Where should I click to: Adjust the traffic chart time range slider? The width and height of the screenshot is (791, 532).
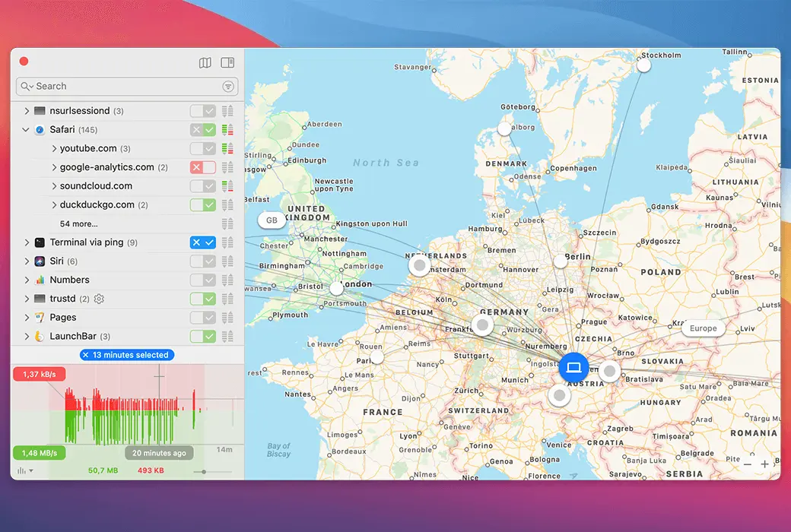coord(204,472)
